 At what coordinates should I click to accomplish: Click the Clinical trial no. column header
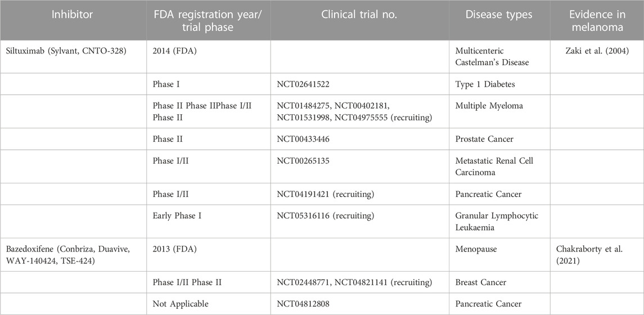360,15
